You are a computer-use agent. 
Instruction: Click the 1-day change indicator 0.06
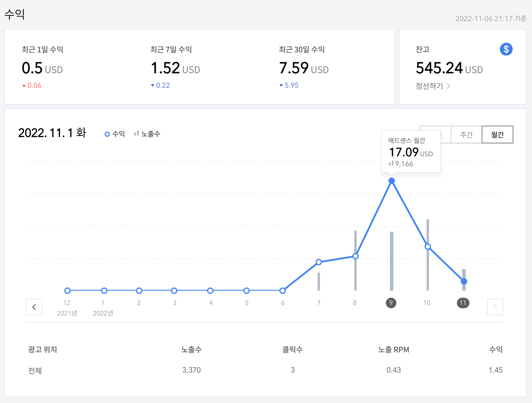32,85
